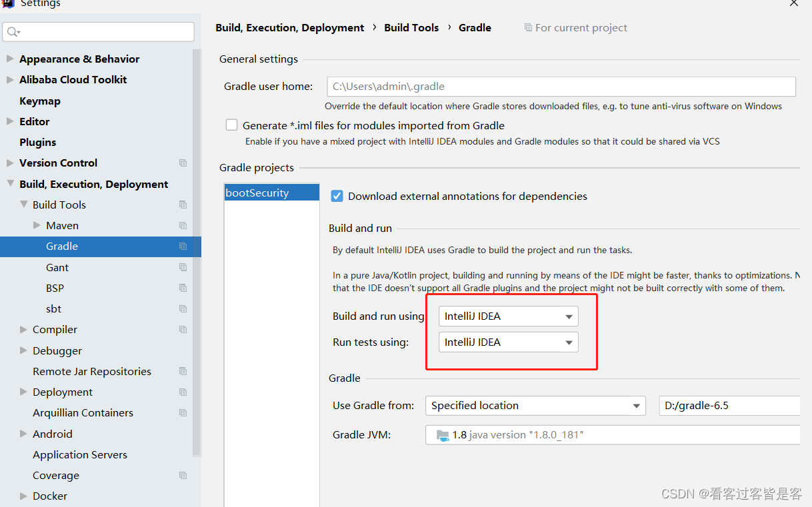Select bootSecurity Gradle project
The image size is (812, 507).
pyautogui.click(x=272, y=193)
